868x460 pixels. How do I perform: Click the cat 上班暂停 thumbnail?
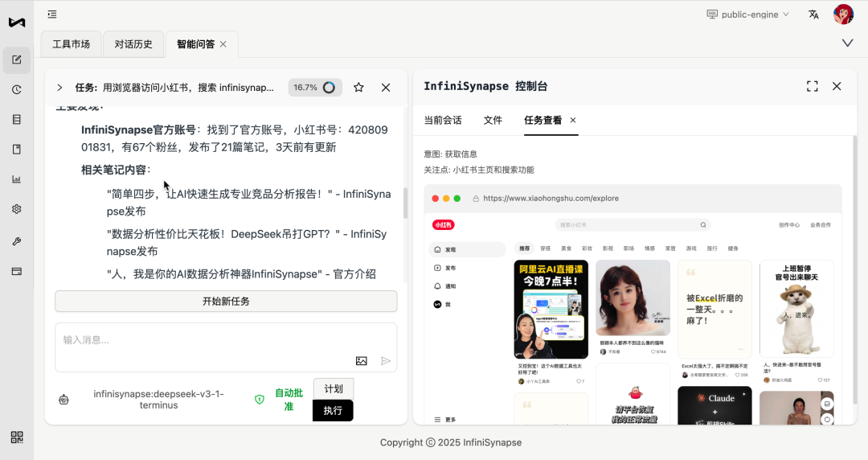(x=796, y=309)
